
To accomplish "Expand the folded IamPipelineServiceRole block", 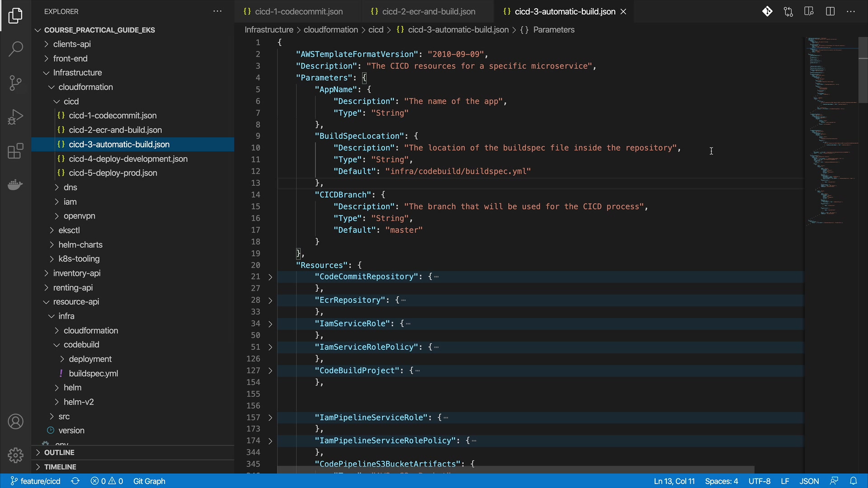I will [270, 418].
